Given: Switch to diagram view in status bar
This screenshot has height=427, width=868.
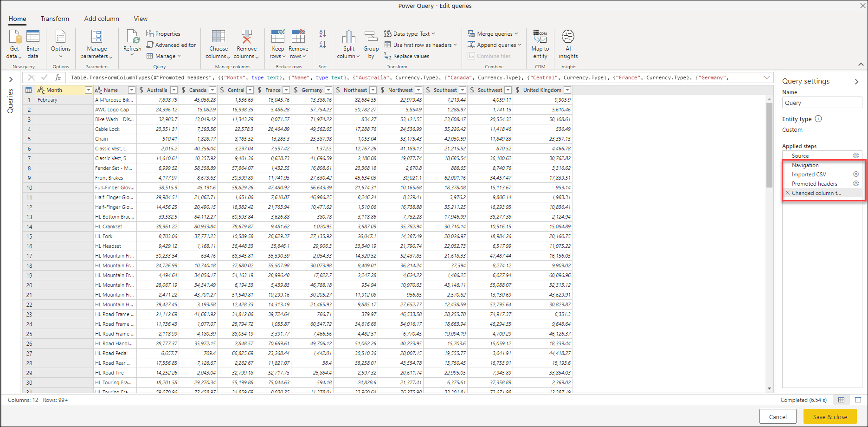Looking at the screenshot, I should tap(858, 400).
